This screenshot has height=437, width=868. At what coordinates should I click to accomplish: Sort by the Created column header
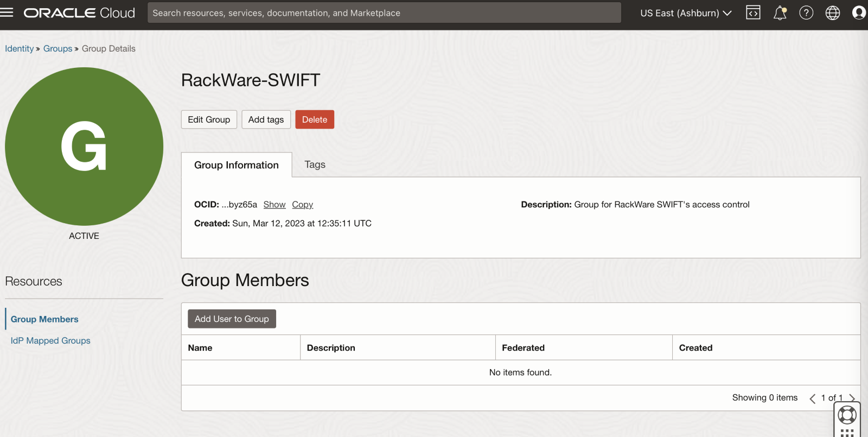coord(695,348)
